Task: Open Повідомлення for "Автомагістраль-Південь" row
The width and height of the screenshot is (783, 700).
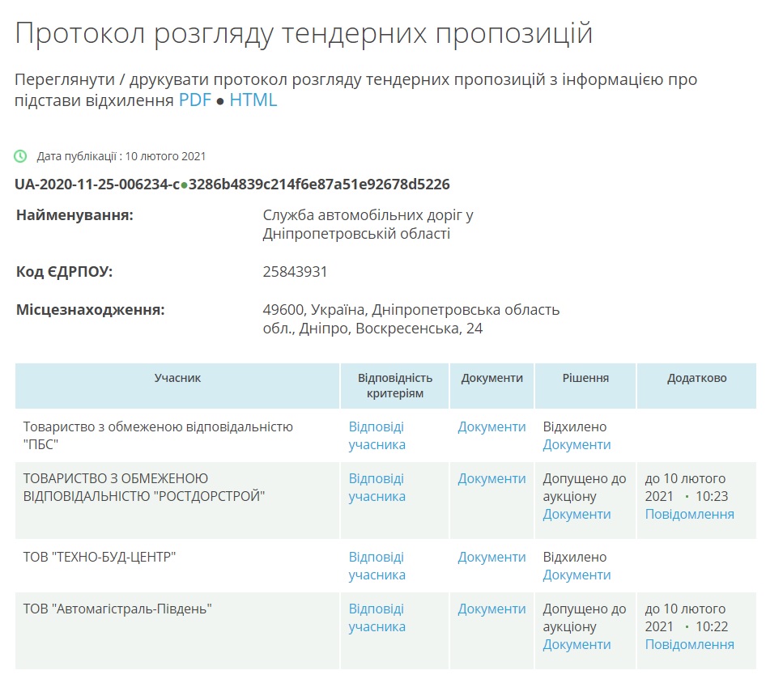Action: 689,644
